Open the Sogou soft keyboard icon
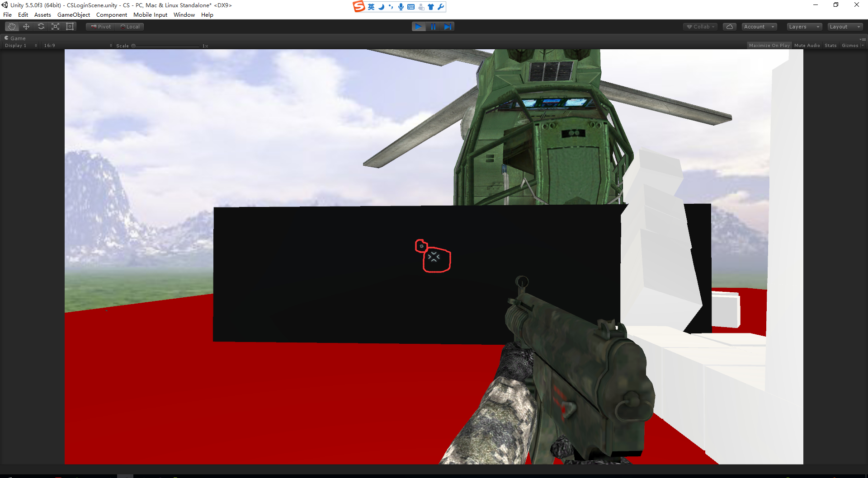The width and height of the screenshot is (868, 478). tap(411, 7)
